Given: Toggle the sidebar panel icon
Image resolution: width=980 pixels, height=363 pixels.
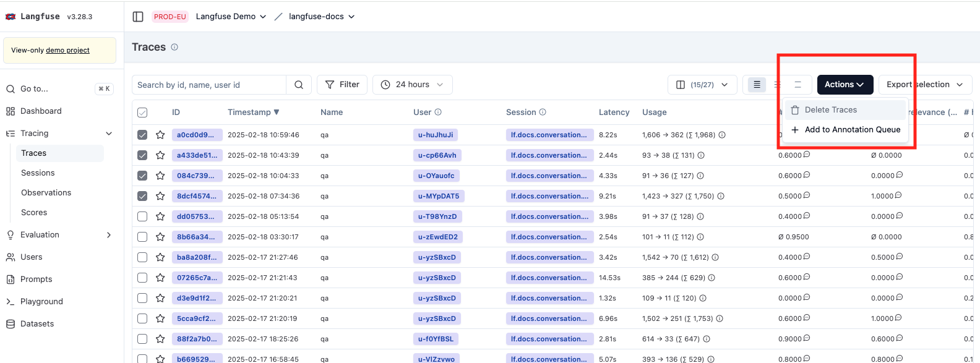Looking at the screenshot, I should 138,17.
